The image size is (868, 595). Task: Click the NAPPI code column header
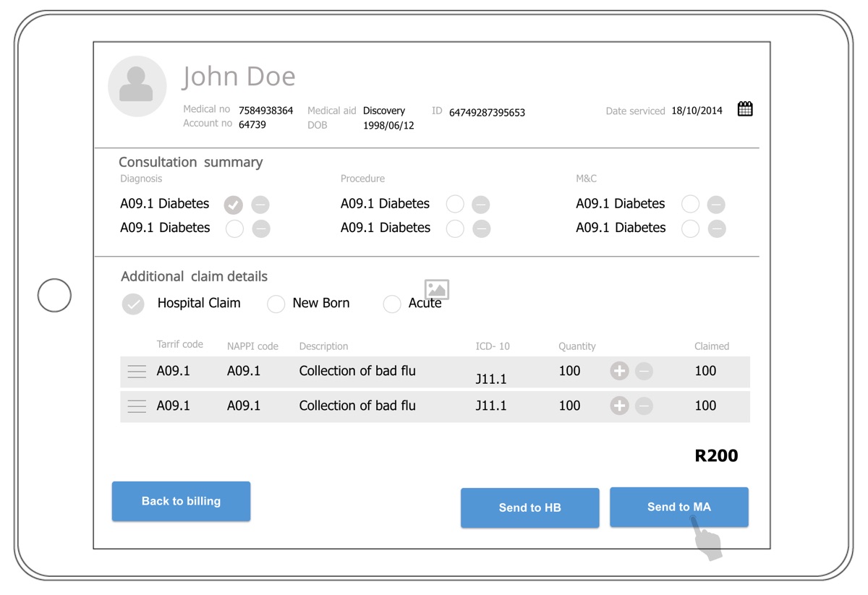point(252,346)
